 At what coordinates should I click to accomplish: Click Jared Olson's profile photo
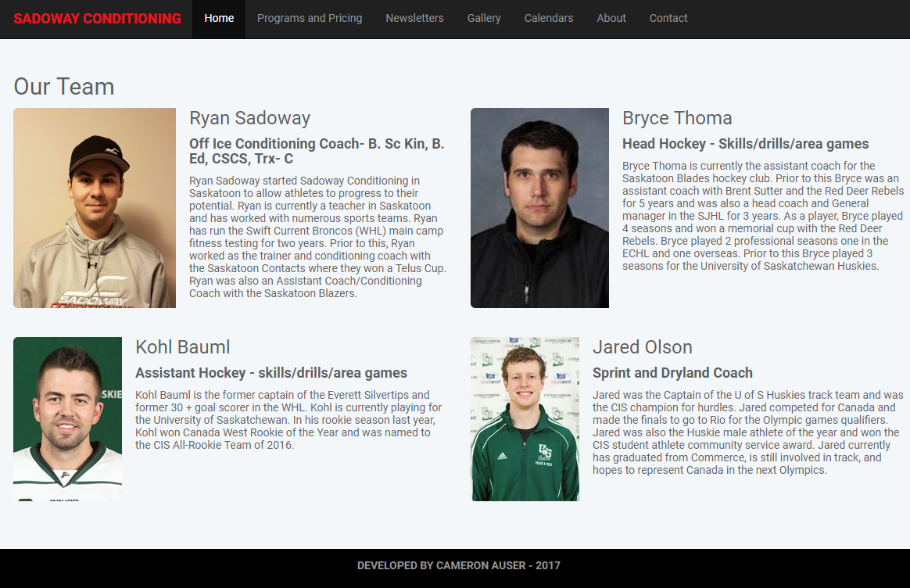tap(525, 419)
